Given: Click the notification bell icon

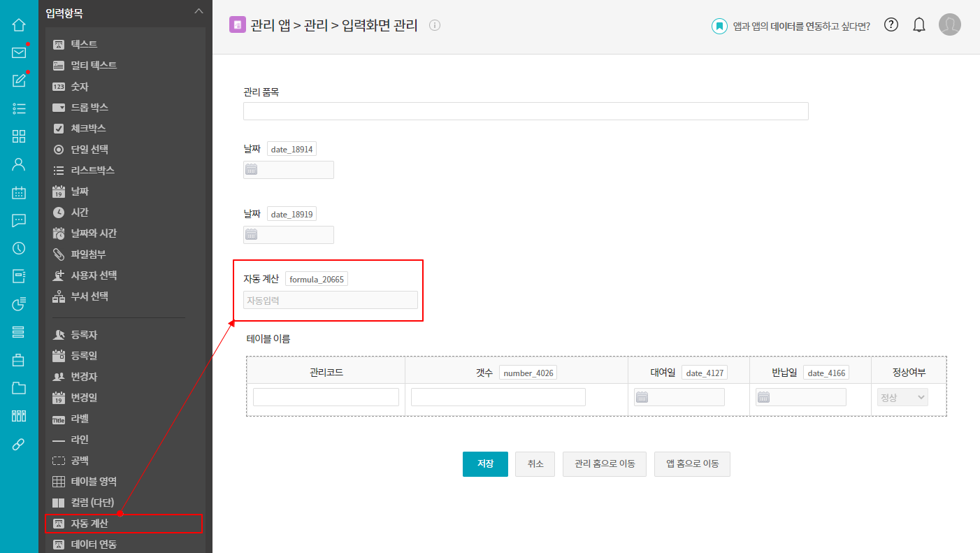Looking at the screenshot, I should pyautogui.click(x=919, y=25).
